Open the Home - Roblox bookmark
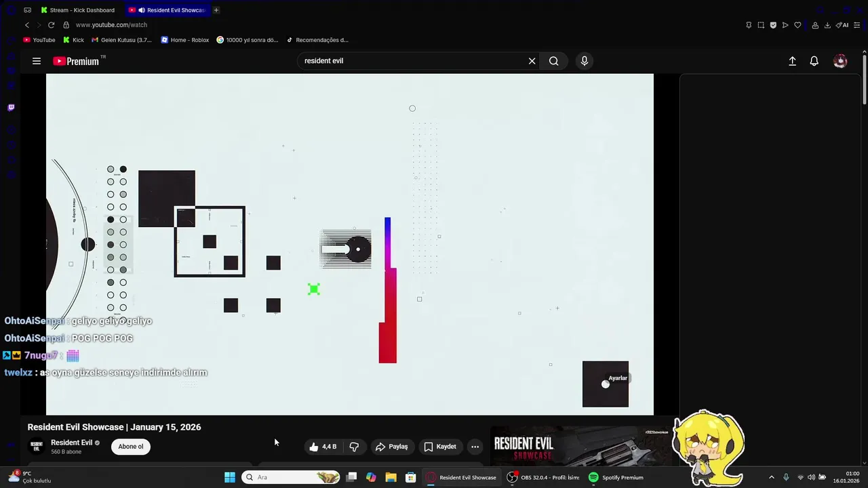The width and height of the screenshot is (868, 488). (185, 40)
